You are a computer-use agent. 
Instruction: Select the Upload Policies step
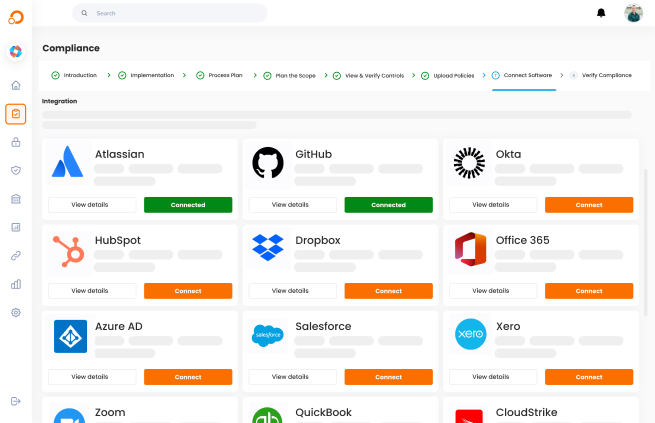pyautogui.click(x=452, y=75)
